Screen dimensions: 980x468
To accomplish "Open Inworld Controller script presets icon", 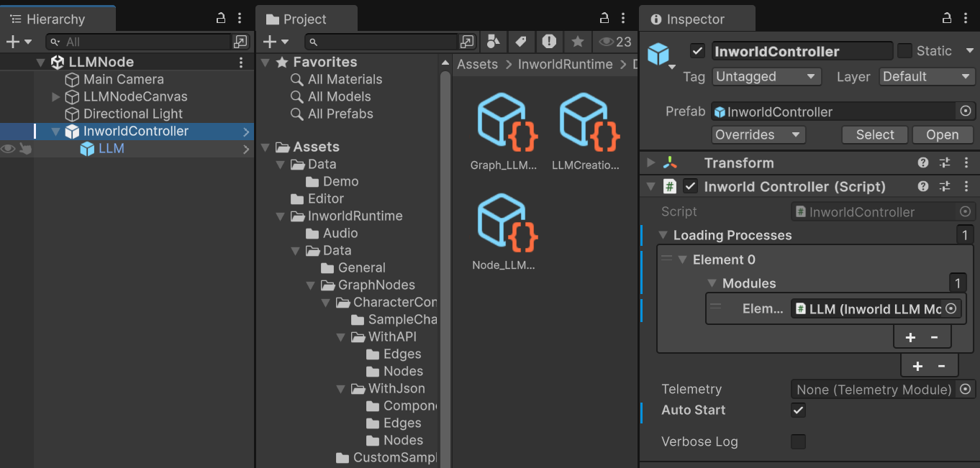I will tap(945, 186).
